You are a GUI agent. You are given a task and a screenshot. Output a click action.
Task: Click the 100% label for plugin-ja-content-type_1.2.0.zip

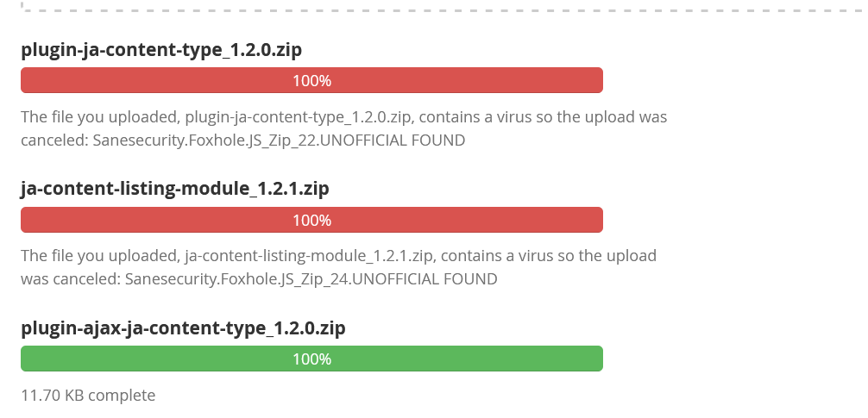click(311, 81)
